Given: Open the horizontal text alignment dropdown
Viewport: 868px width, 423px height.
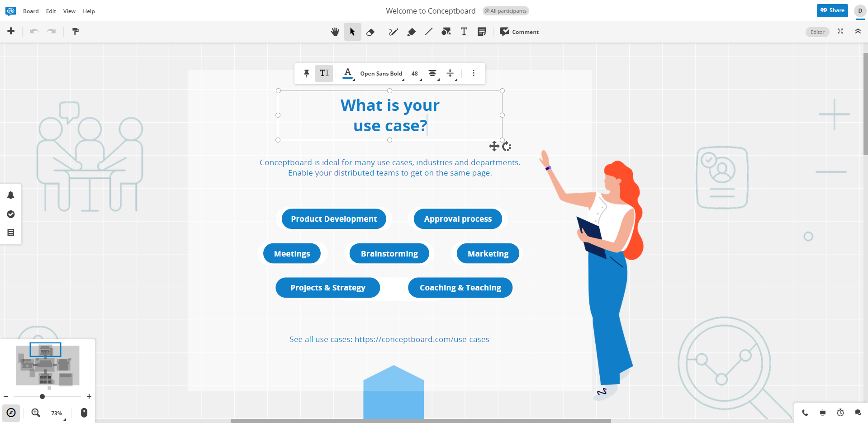Looking at the screenshot, I should tap(433, 73).
